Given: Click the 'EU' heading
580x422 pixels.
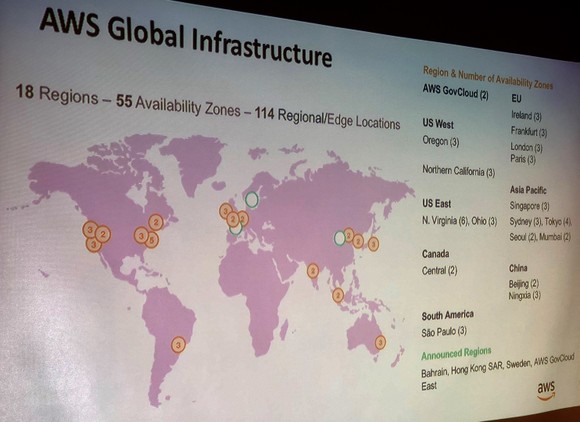Looking at the screenshot, I should pyautogui.click(x=516, y=98).
